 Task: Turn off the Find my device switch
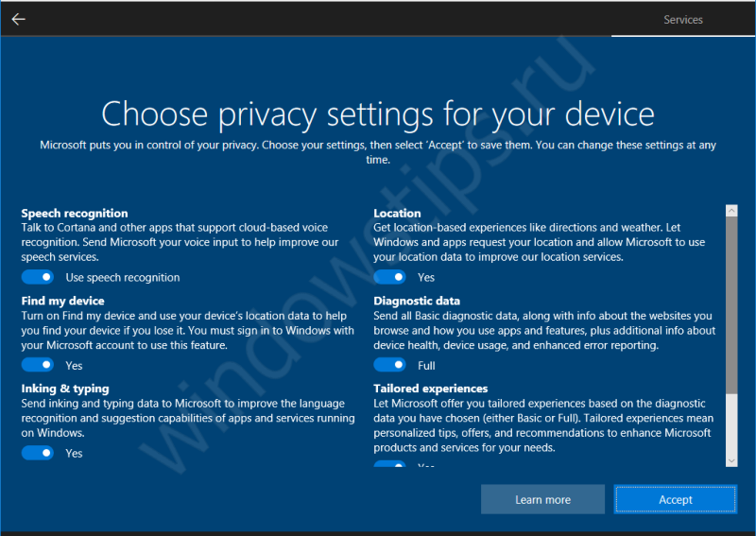pyautogui.click(x=38, y=365)
